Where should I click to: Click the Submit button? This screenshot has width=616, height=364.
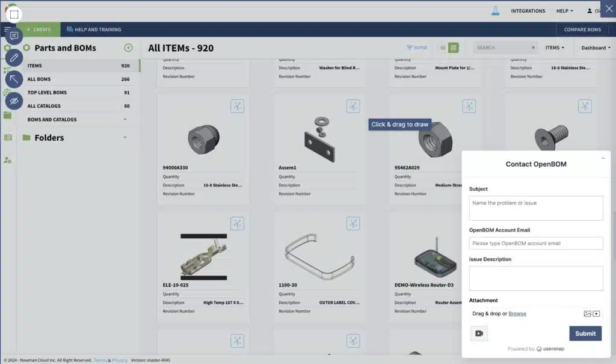pyautogui.click(x=585, y=333)
